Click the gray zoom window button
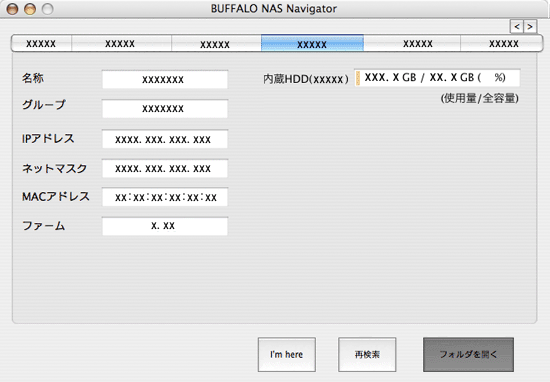The height and width of the screenshot is (382, 550). (x=47, y=9)
